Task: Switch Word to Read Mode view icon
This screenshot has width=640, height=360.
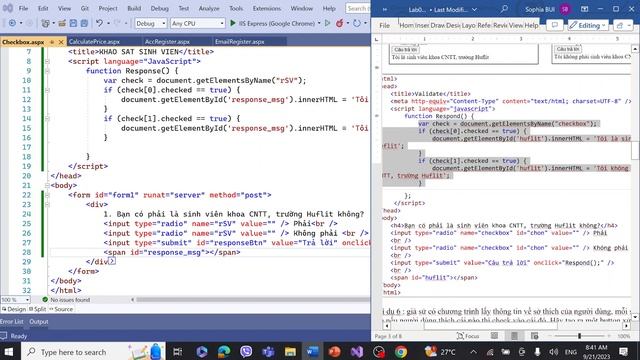Action: [x=494, y=336]
